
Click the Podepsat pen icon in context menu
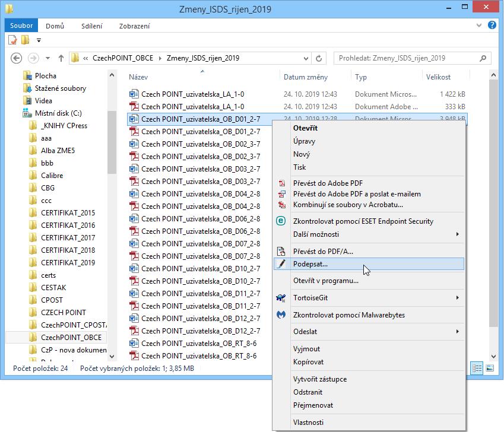pos(281,264)
